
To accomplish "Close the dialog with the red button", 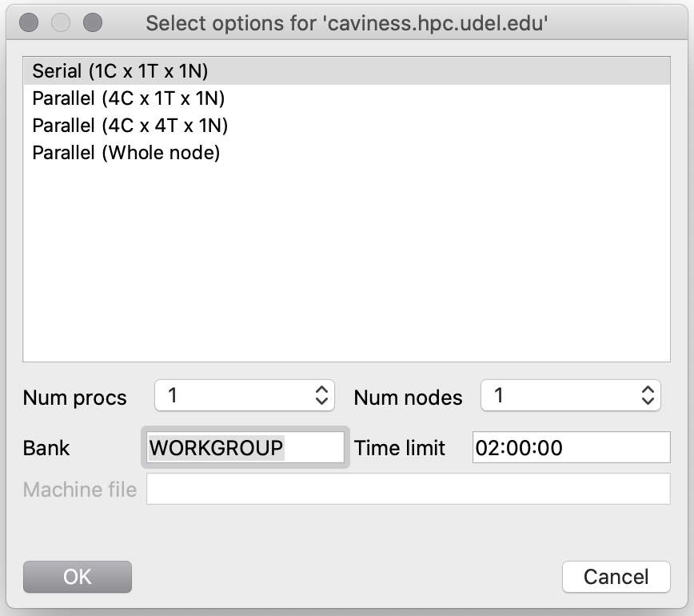I will click(x=29, y=22).
